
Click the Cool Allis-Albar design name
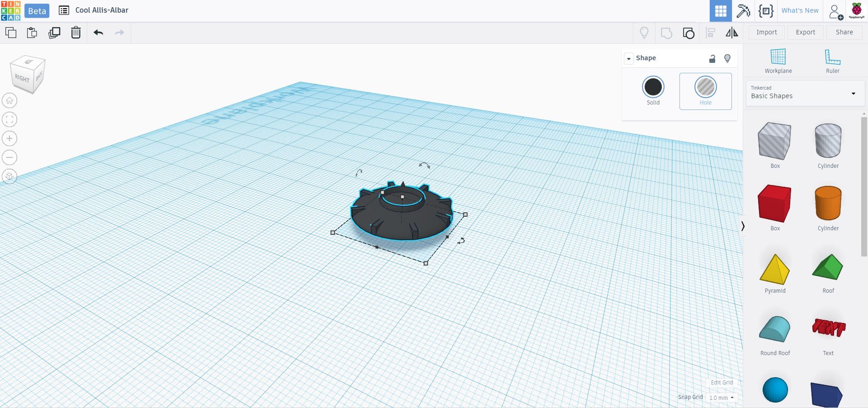102,10
